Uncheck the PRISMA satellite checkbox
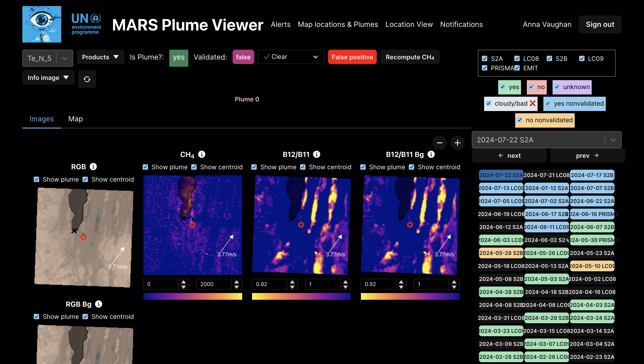Screen dimensions: 644x364 click(485, 68)
